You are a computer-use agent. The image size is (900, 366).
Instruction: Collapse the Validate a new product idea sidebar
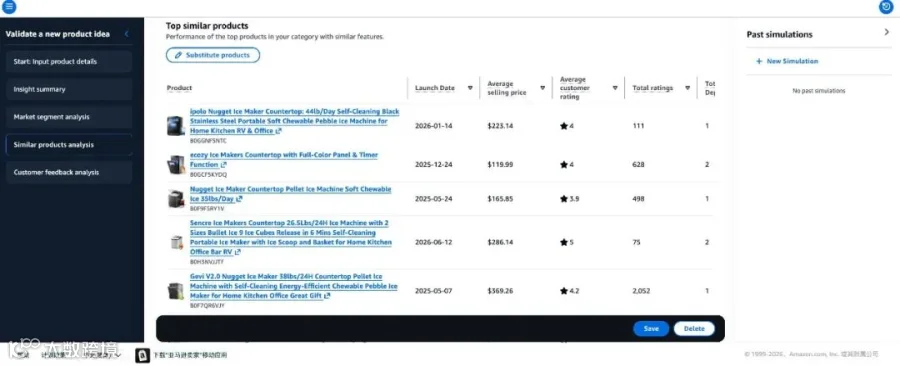click(126, 34)
